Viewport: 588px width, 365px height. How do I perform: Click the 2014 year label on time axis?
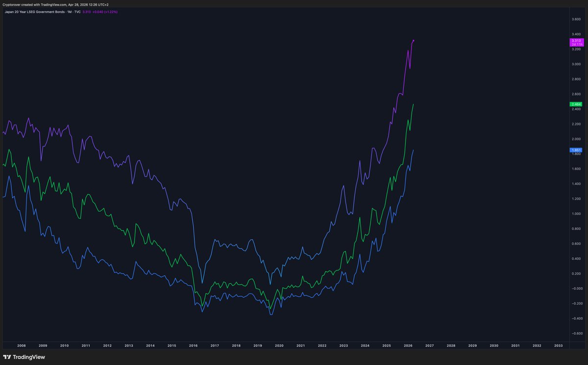(x=150, y=345)
